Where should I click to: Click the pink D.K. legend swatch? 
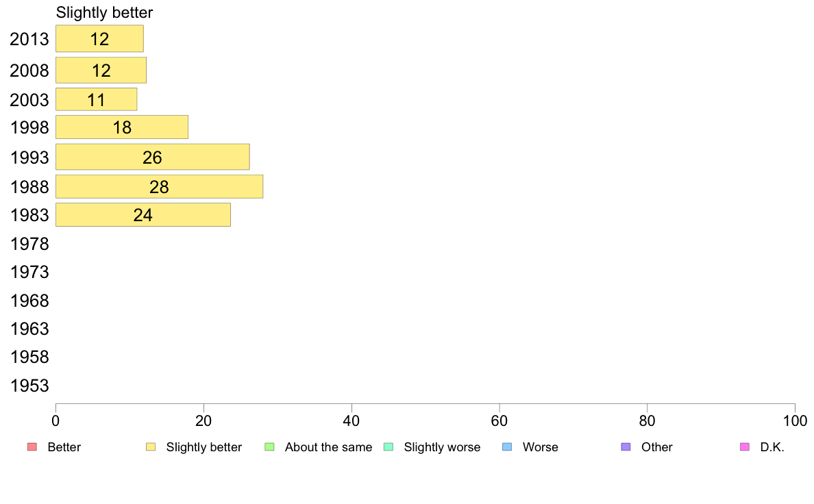tap(745, 447)
